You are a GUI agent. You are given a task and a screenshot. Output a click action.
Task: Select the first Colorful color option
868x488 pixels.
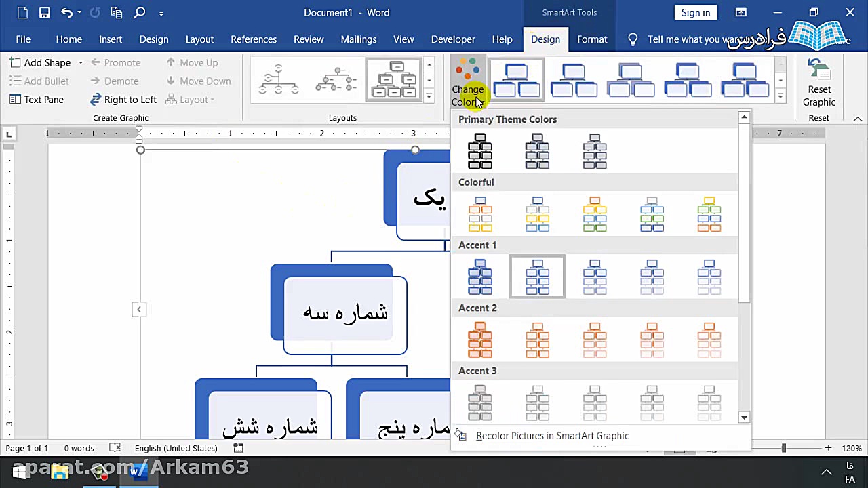point(480,214)
